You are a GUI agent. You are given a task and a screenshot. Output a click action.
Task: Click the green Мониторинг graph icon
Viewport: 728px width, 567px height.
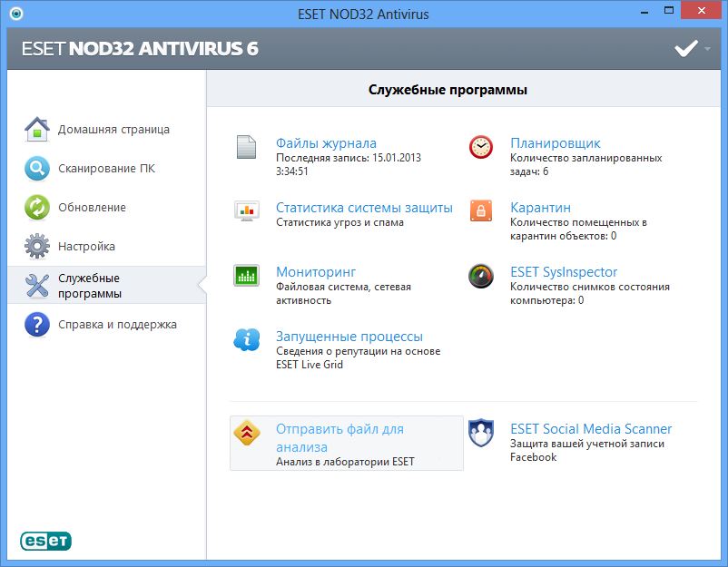[246, 276]
